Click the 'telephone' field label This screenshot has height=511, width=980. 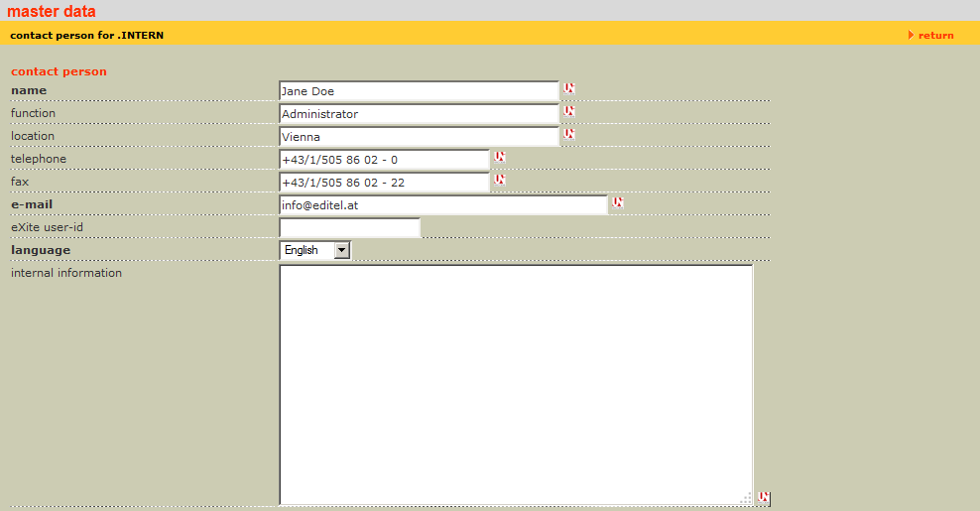click(x=38, y=159)
